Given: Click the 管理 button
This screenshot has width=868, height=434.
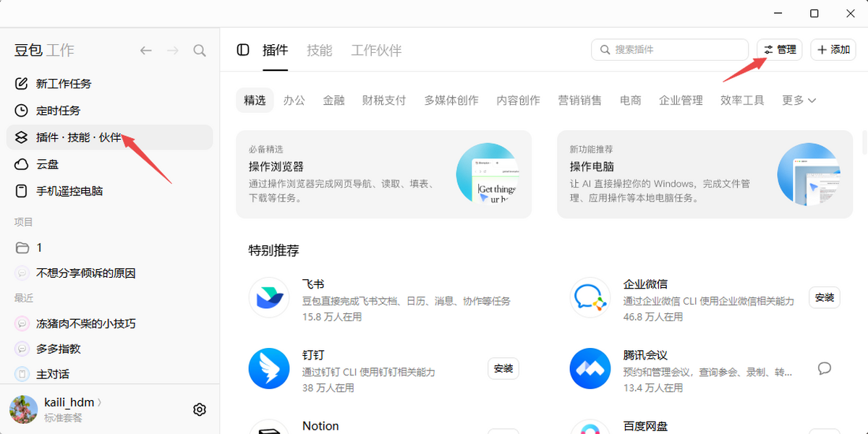Looking at the screenshot, I should [780, 50].
